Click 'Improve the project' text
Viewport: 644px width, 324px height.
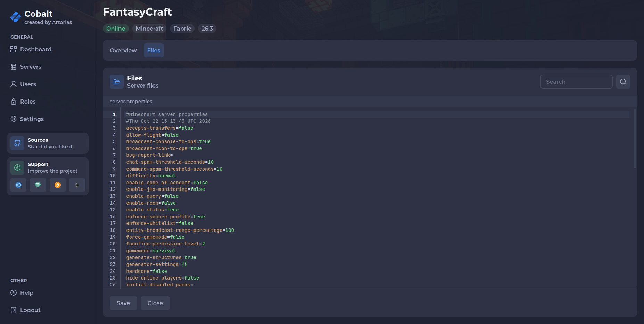click(52, 171)
